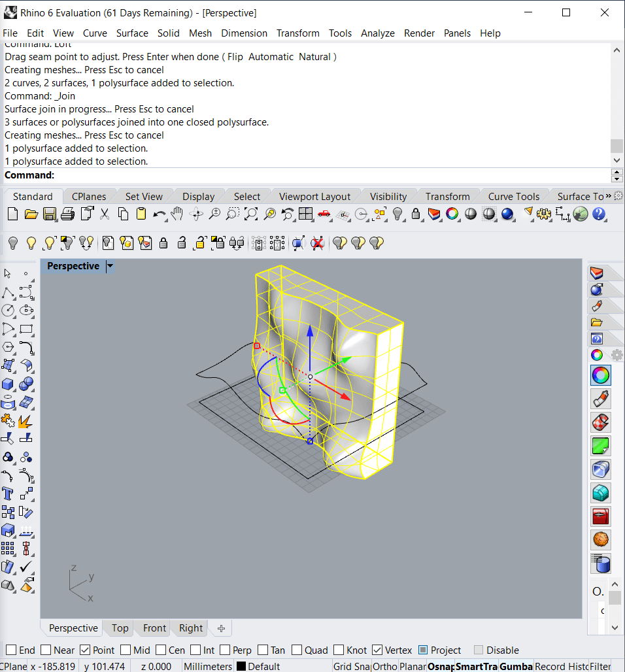The image size is (625, 672).
Task: Activate the Pan hand tool
Action: [177, 214]
